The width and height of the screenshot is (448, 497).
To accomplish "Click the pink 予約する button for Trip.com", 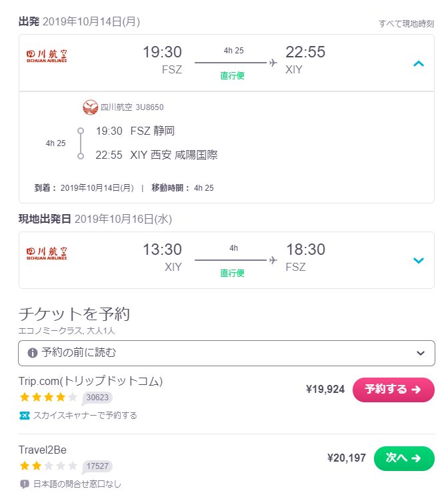I will pos(393,390).
